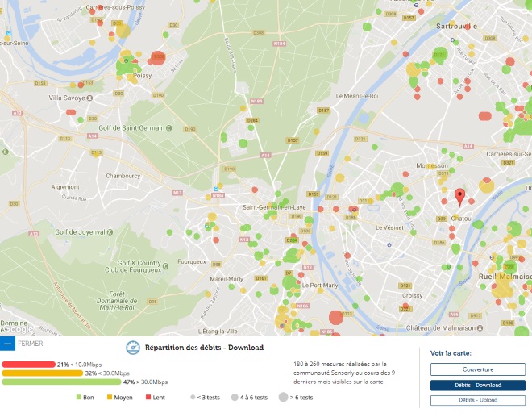Click the yellow Moyen legend swatch
Viewport: 532px width, 417px height.
point(110,398)
